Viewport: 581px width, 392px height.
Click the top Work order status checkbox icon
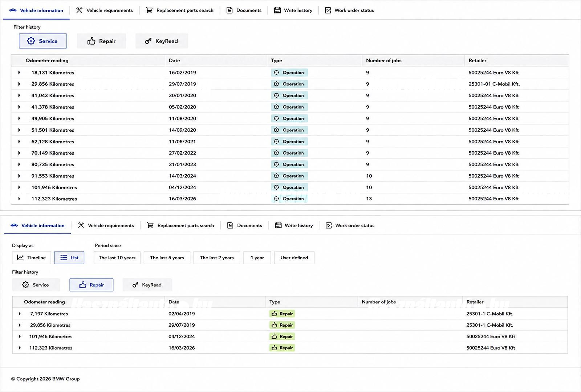(x=328, y=10)
